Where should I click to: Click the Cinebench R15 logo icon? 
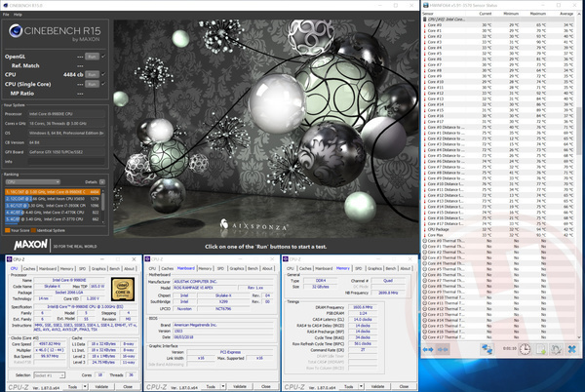click(16, 31)
